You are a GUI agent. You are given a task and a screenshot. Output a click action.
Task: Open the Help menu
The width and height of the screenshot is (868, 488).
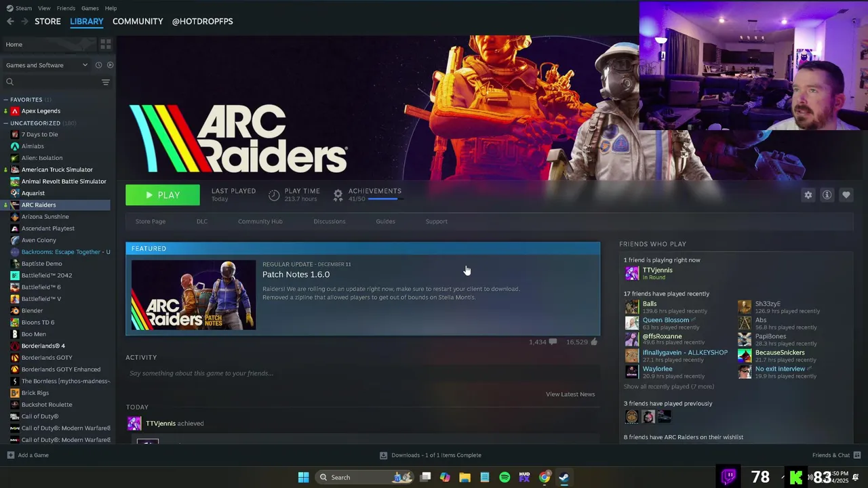111,8
